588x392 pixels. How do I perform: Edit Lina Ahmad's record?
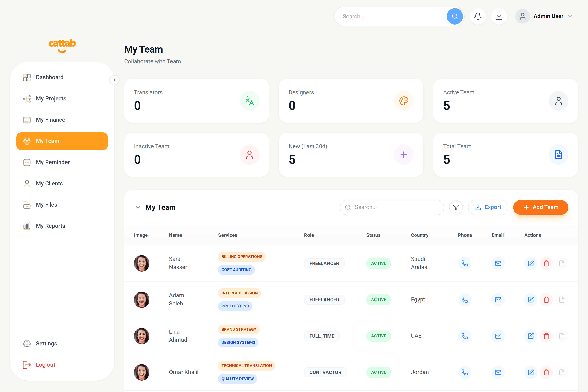click(531, 336)
